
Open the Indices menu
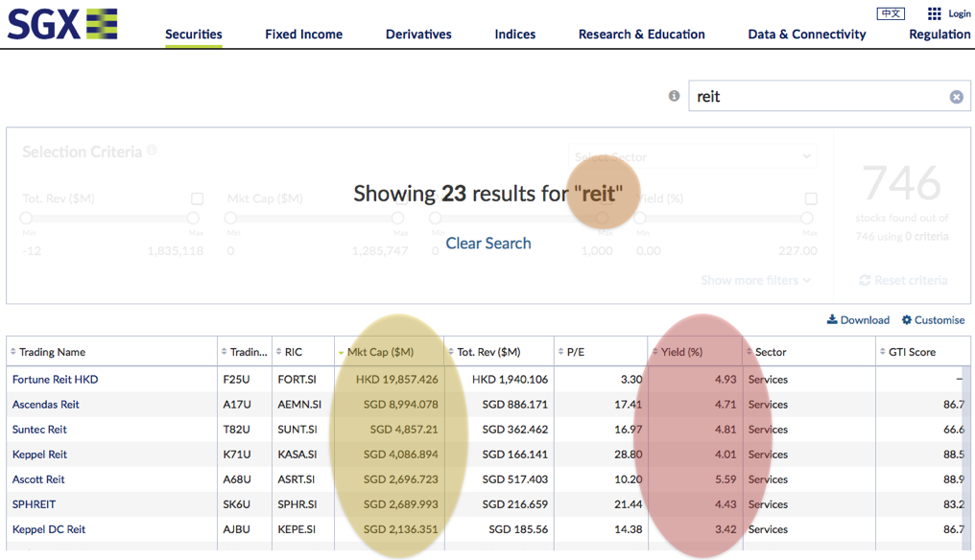point(515,35)
